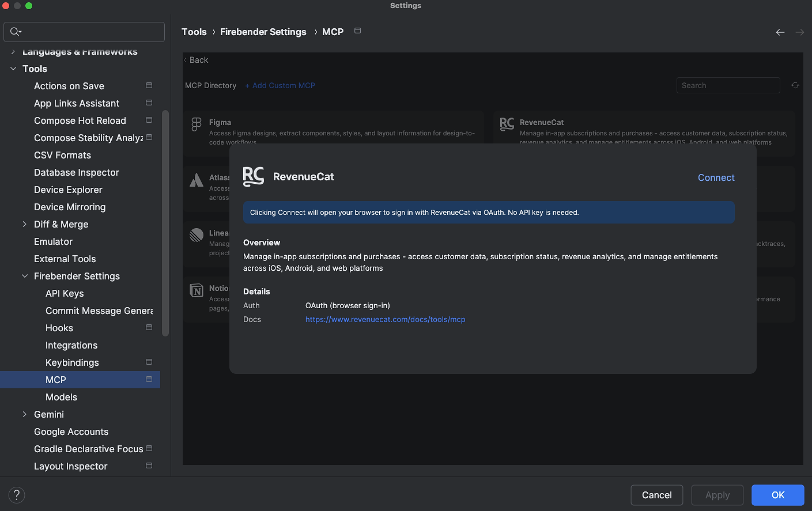This screenshot has height=511, width=812.
Task: Open Emulator settings
Action: pyautogui.click(x=53, y=241)
